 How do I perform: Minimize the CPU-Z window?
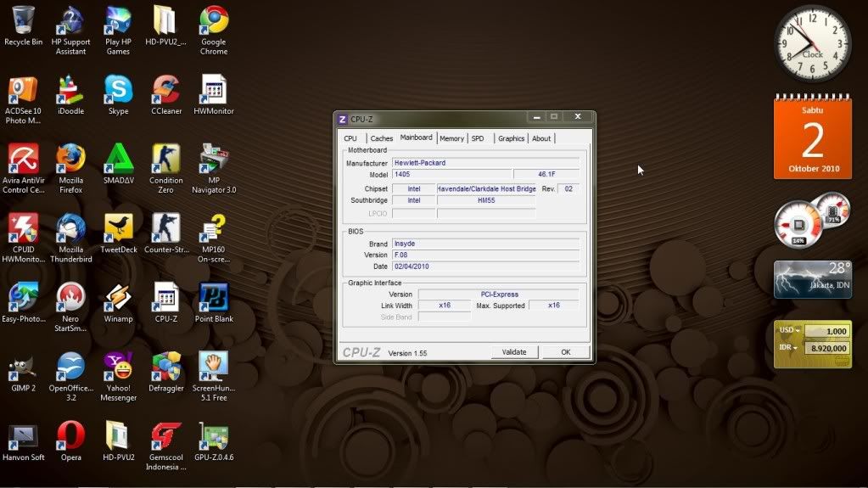[x=536, y=117]
